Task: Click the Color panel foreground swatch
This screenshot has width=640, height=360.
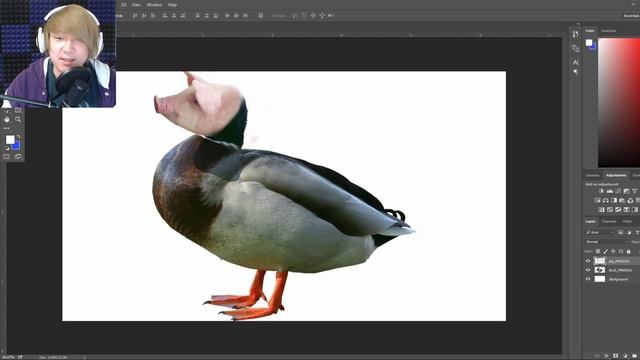Action: click(589, 42)
